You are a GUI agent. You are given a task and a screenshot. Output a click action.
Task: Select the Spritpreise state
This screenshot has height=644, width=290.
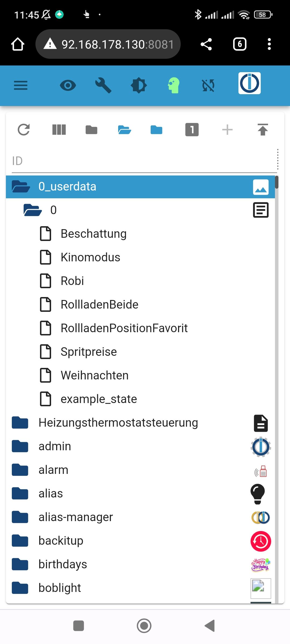click(x=89, y=352)
